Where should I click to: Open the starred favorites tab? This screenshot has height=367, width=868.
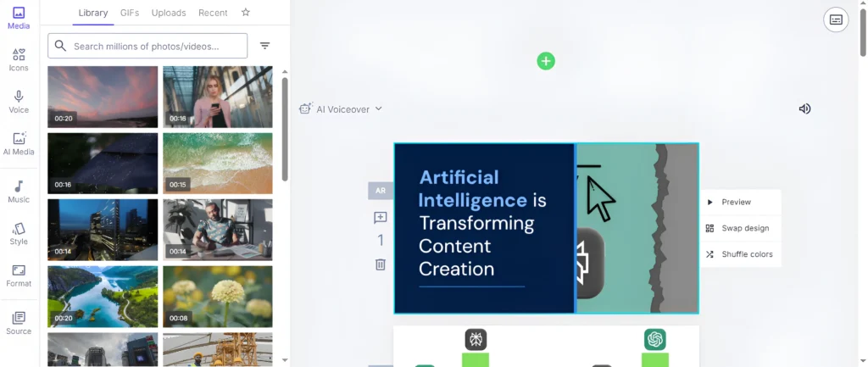[x=246, y=12]
